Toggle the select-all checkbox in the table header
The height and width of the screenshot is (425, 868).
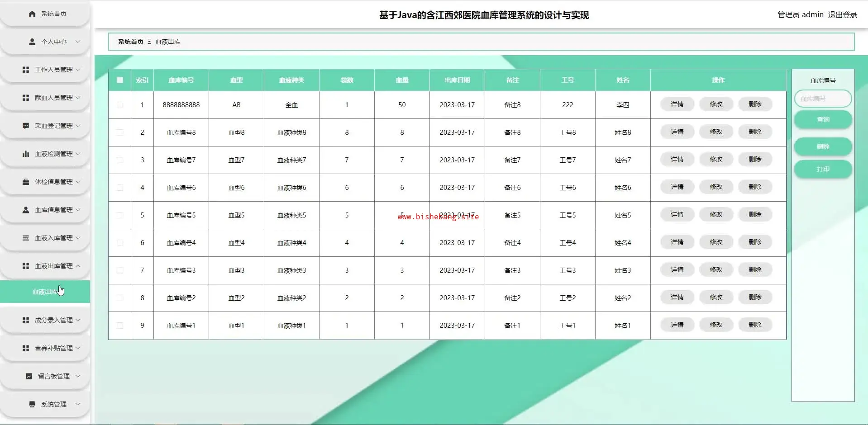tap(120, 80)
